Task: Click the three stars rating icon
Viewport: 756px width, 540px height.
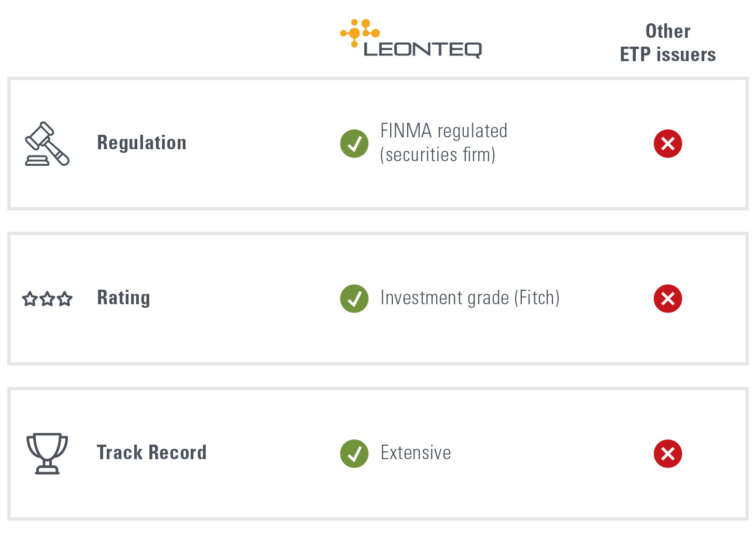Action: pyautogui.click(x=47, y=299)
